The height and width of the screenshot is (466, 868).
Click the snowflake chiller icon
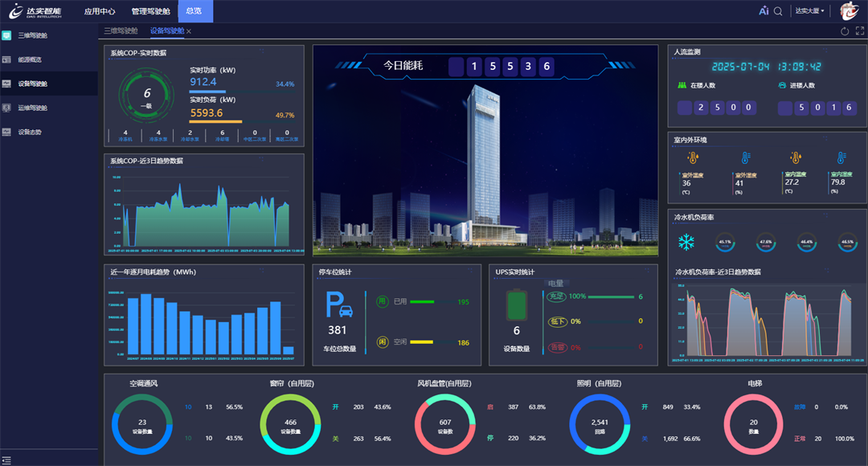pyautogui.click(x=686, y=242)
